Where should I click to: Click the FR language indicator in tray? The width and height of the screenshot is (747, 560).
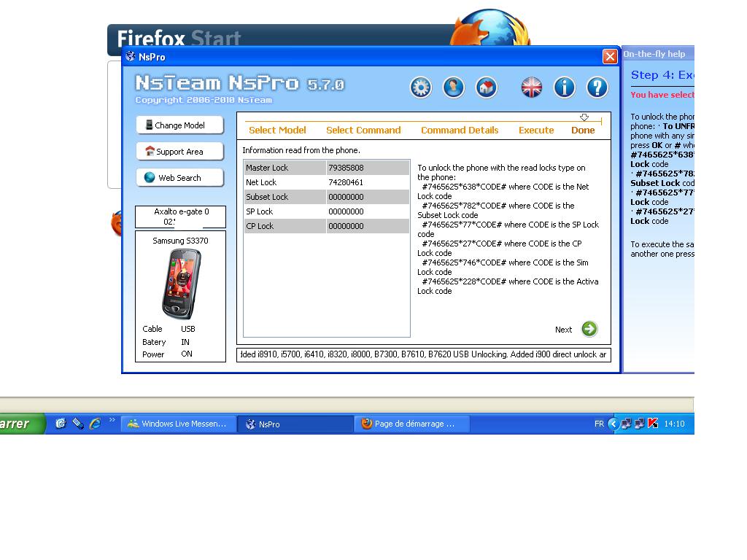click(599, 424)
